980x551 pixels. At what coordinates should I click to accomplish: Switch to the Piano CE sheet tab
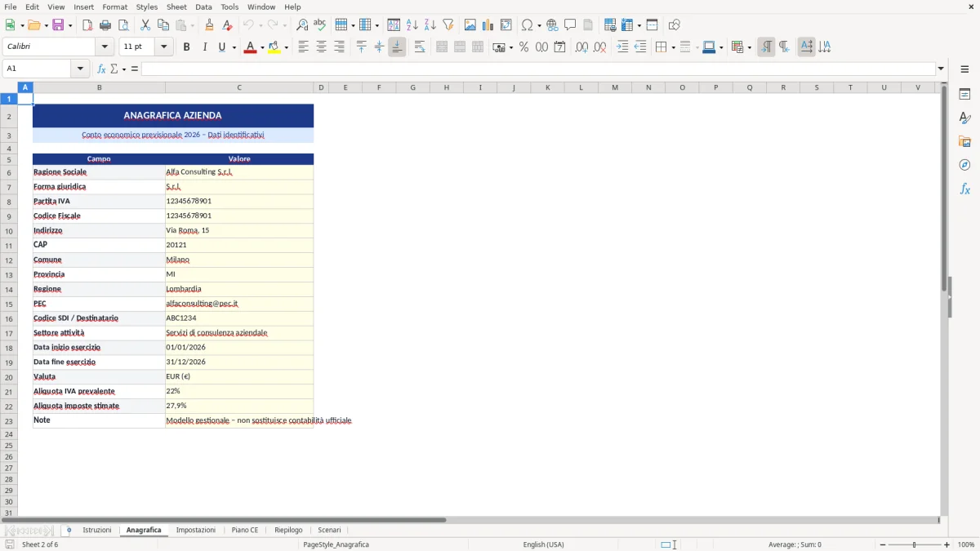[245, 530]
